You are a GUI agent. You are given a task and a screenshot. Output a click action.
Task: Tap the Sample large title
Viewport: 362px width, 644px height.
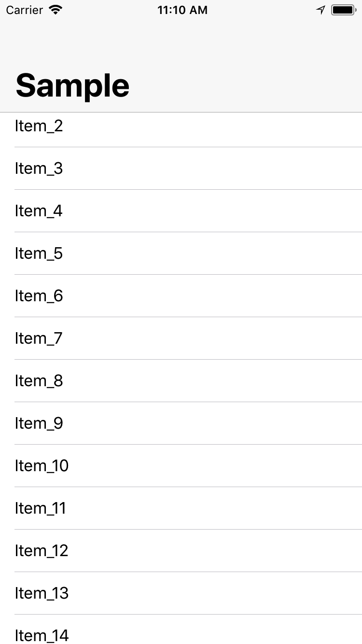[72, 85]
